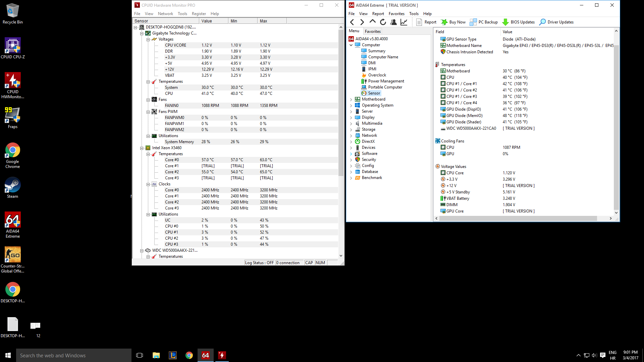The width and height of the screenshot is (644, 362).
Task: Select the Fraps desktop icon
Action: [13, 118]
